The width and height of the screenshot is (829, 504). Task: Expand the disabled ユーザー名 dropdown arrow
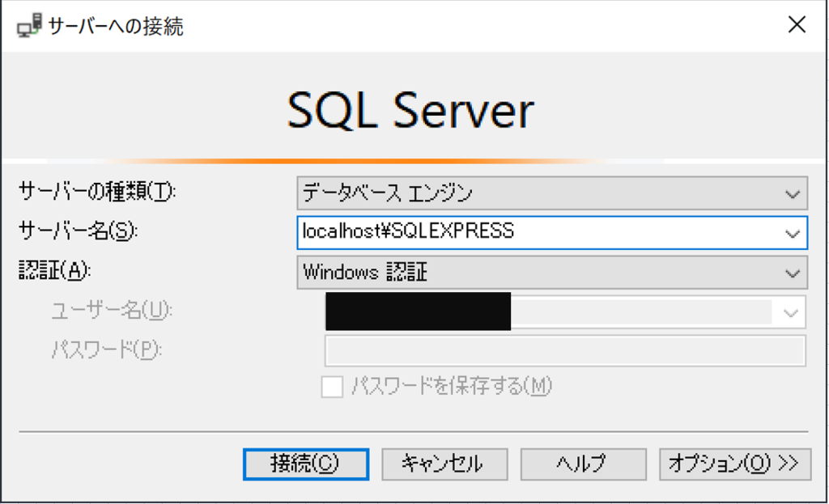pyautogui.click(x=791, y=313)
